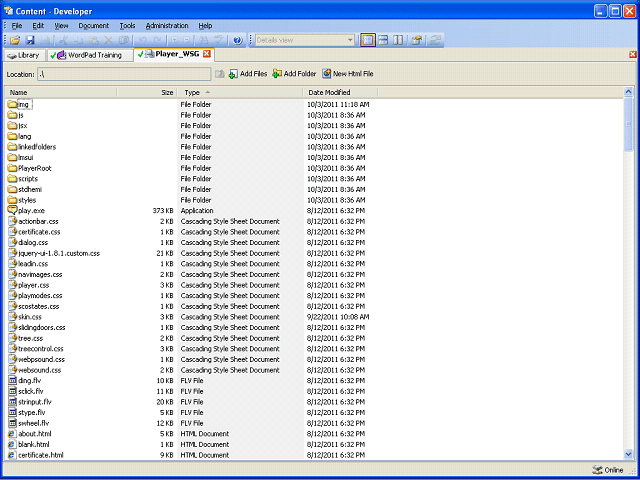Screen dimensions: 640x480
Task: Select the sclick.flv file
Action: pyautogui.click(x=31, y=391)
